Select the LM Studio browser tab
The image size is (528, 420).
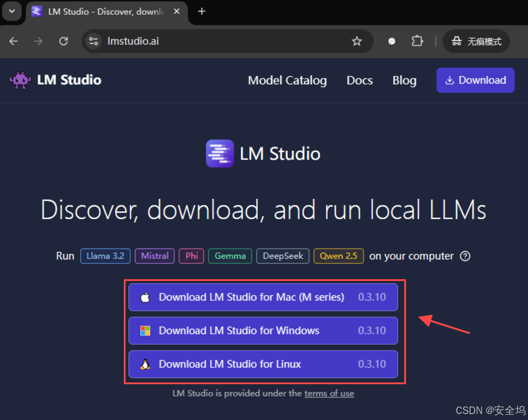(x=106, y=12)
